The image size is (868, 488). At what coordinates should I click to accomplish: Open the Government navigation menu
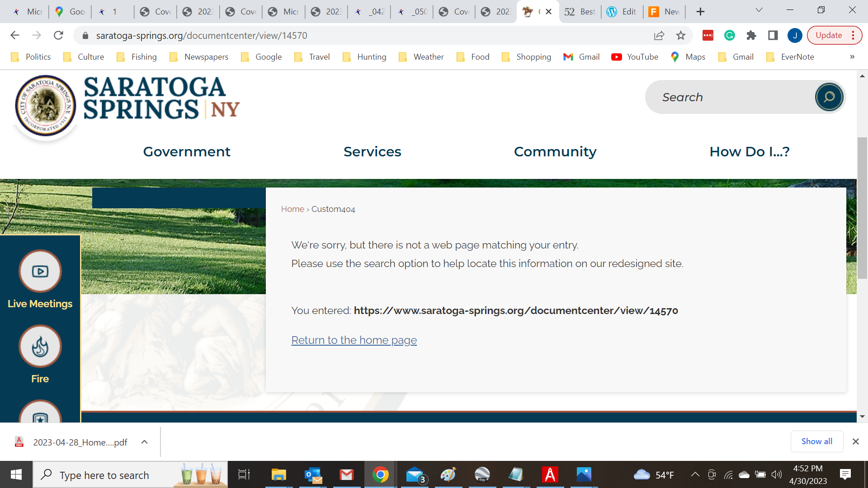click(x=187, y=152)
